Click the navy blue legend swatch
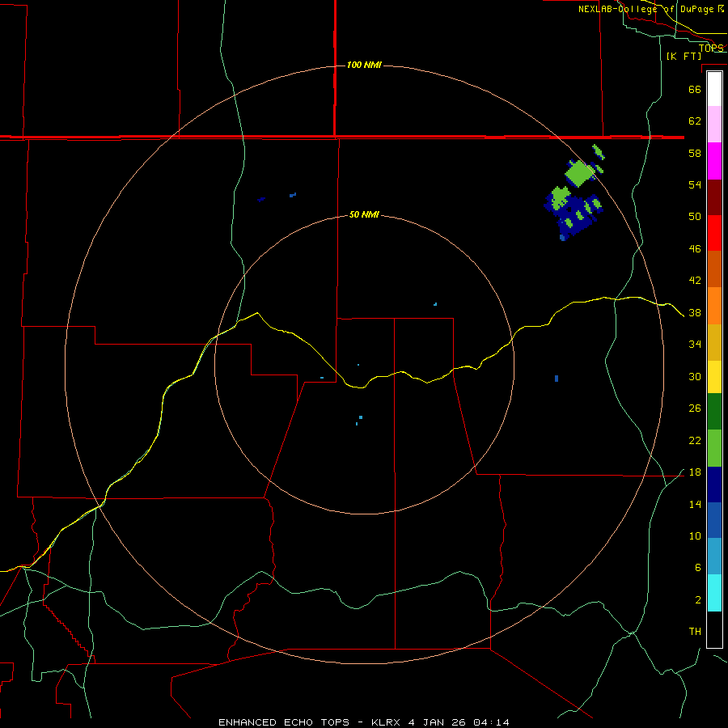 714,485
